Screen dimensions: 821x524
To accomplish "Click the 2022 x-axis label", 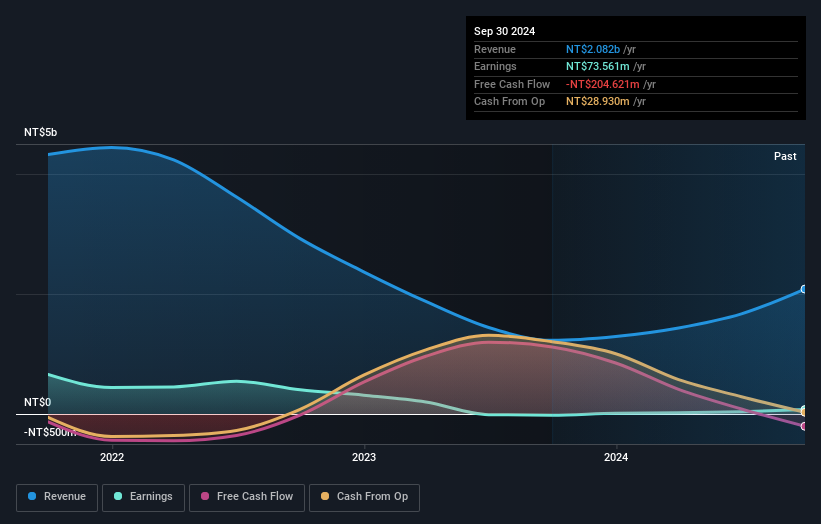I will pyautogui.click(x=112, y=457).
